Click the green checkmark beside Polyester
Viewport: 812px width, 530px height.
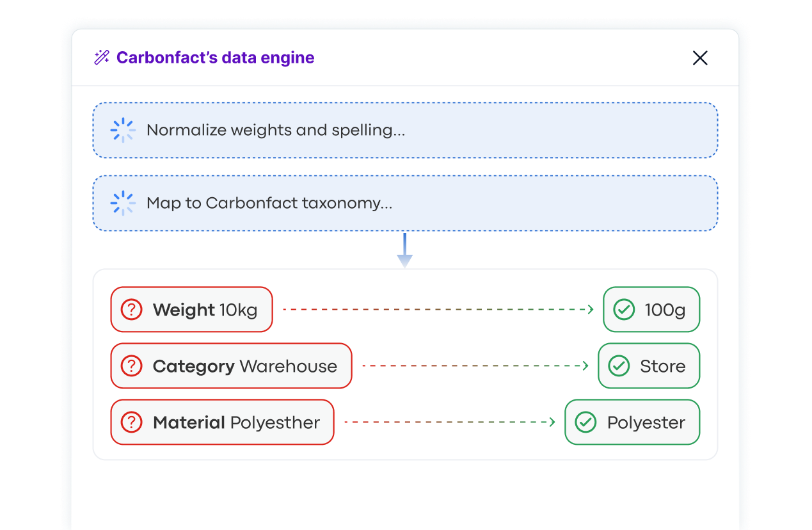point(585,422)
